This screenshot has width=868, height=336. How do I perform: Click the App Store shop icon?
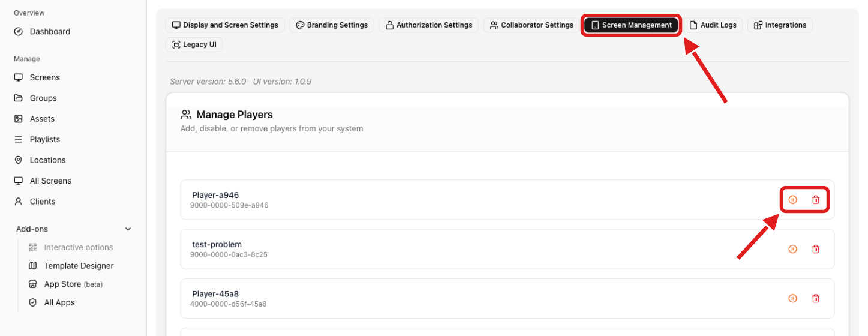pos(33,284)
